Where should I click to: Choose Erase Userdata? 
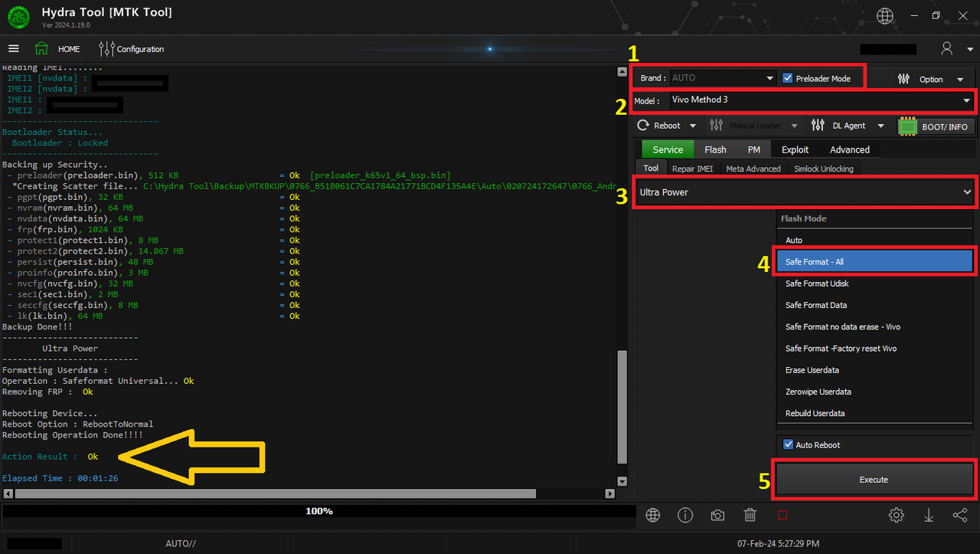tap(874, 370)
